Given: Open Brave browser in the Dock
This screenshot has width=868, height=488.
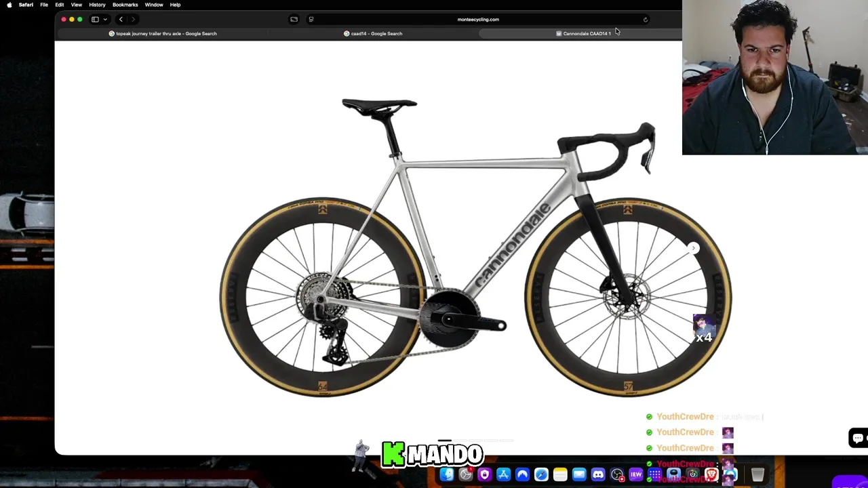Looking at the screenshot, I should pyautogui.click(x=711, y=474).
